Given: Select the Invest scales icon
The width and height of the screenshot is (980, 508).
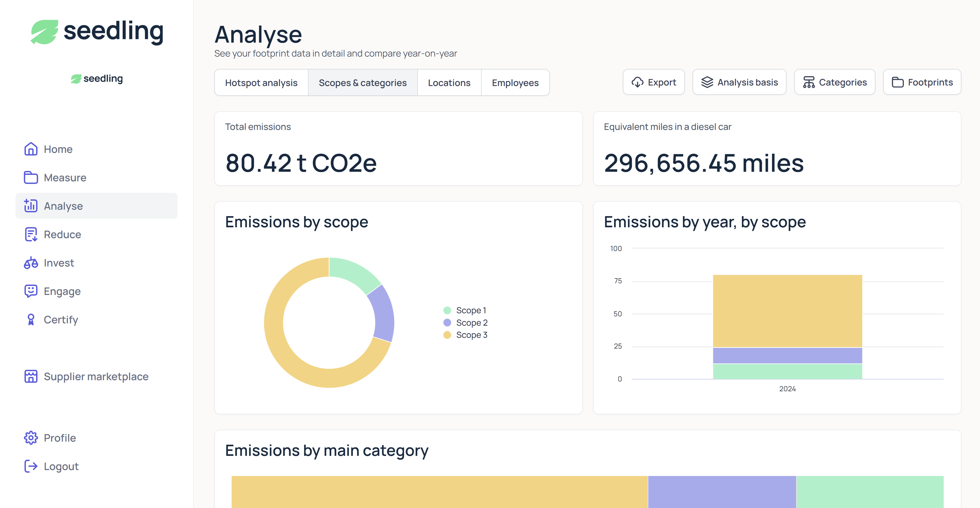Looking at the screenshot, I should pos(31,263).
